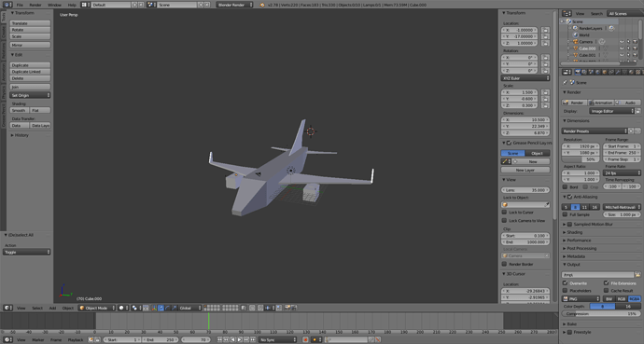The image size is (644, 344).
Task: Open the Render properties tab icon
Action: pos(578,72)
